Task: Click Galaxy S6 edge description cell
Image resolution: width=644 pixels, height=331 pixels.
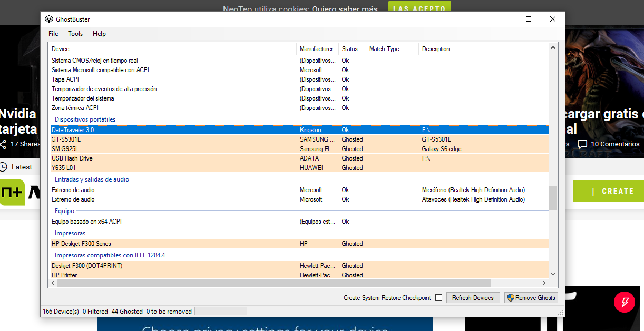Action: tap(442, 149)
